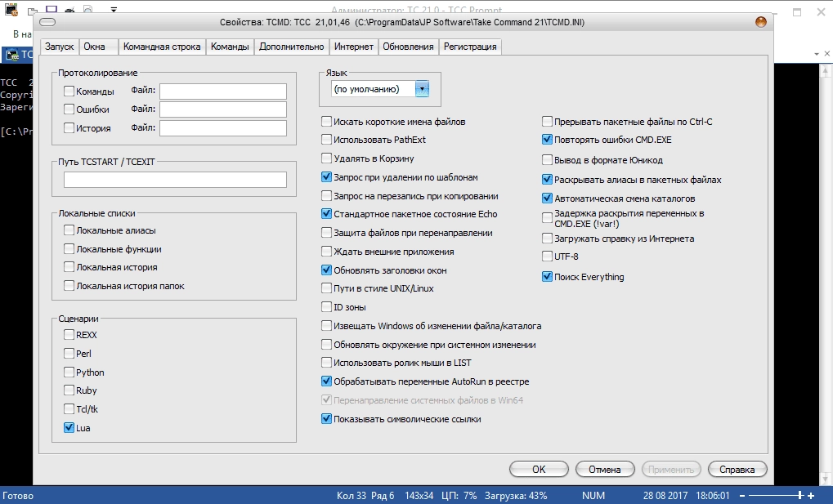Tick the Локальные алиасы checkbox

click(69, 230)
